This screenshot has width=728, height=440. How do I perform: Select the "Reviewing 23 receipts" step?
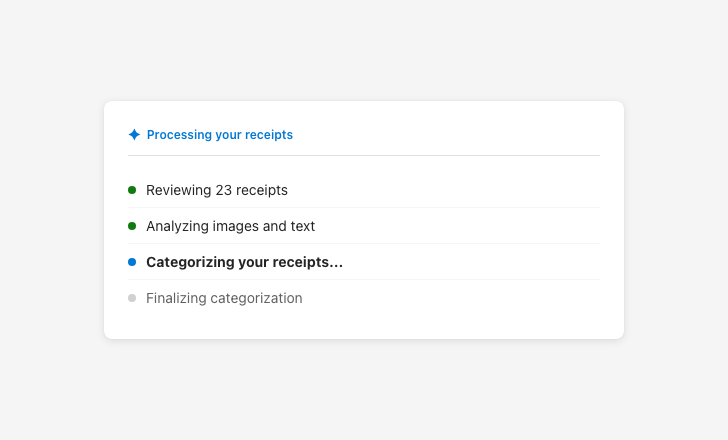[x=217, y=190]
